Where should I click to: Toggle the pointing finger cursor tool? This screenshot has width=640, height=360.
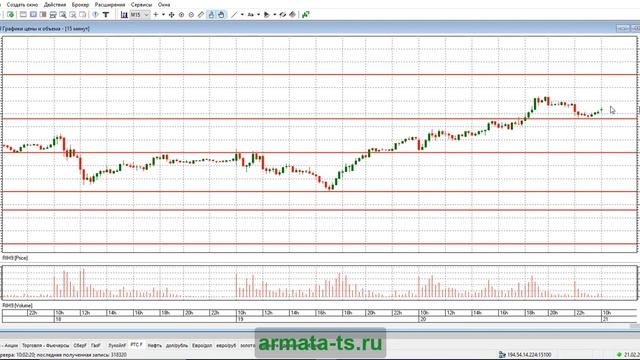[211, 15]
